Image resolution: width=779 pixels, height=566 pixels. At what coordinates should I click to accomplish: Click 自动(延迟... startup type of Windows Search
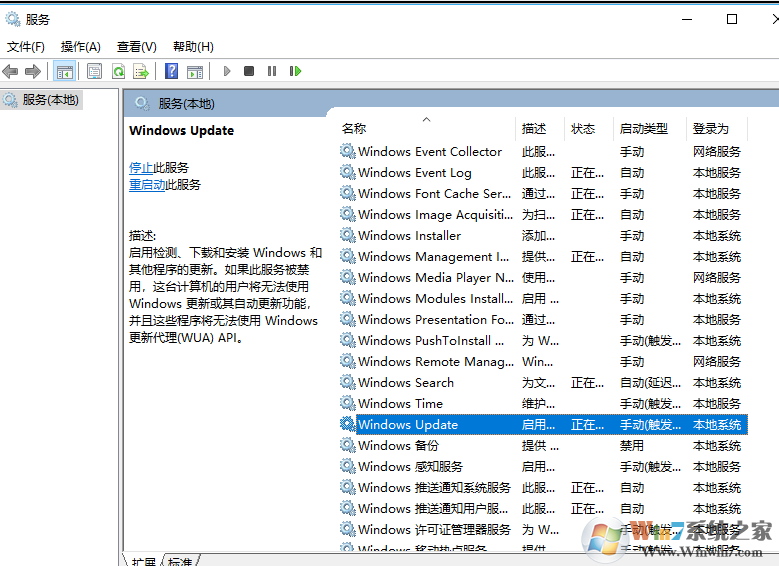tap(650, 383)
